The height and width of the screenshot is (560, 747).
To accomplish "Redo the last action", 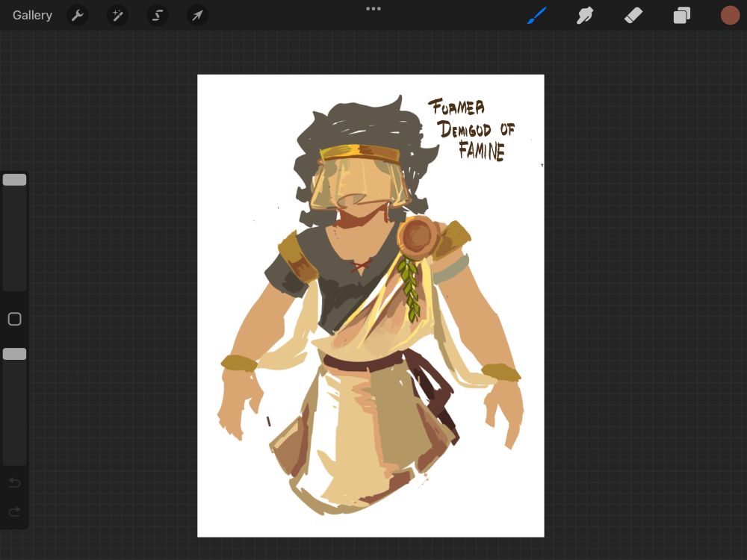I will 14,511.
